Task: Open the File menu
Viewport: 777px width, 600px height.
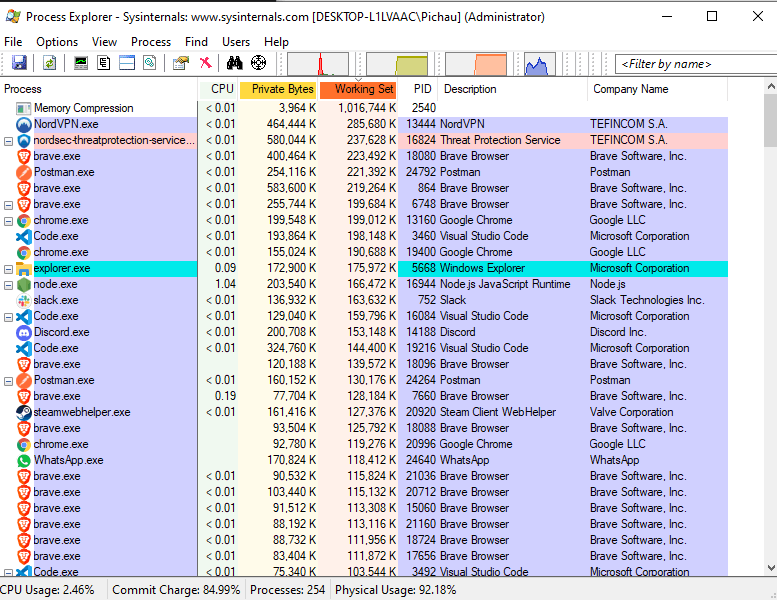Action: coord(13,42)
